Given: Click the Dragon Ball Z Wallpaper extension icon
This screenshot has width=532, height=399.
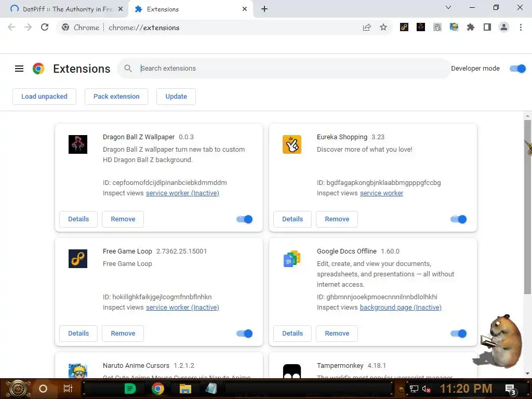Looking at the screenshot, I should tap(78, 144).
